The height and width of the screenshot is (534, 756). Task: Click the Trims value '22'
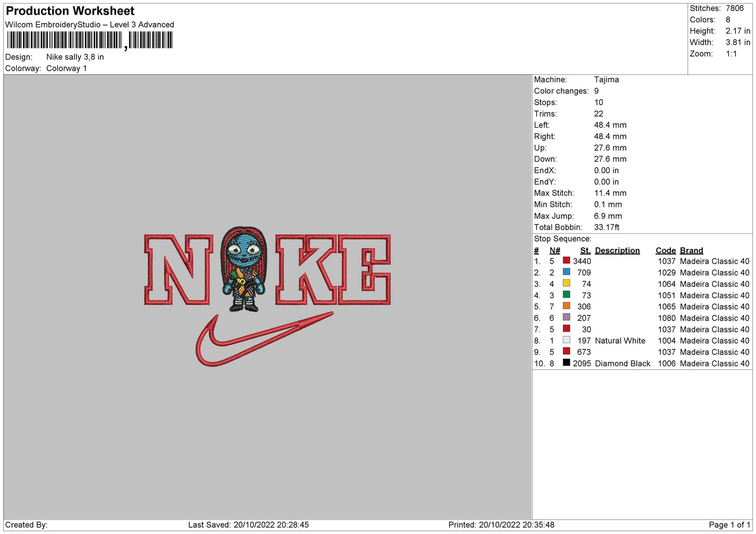(x=599, y=113)
